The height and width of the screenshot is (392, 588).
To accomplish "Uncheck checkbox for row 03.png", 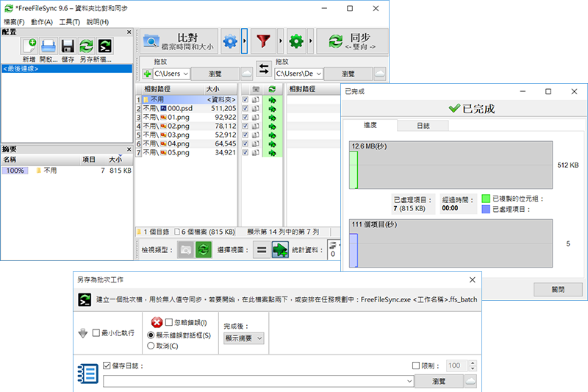I will (x=245, y=135).
